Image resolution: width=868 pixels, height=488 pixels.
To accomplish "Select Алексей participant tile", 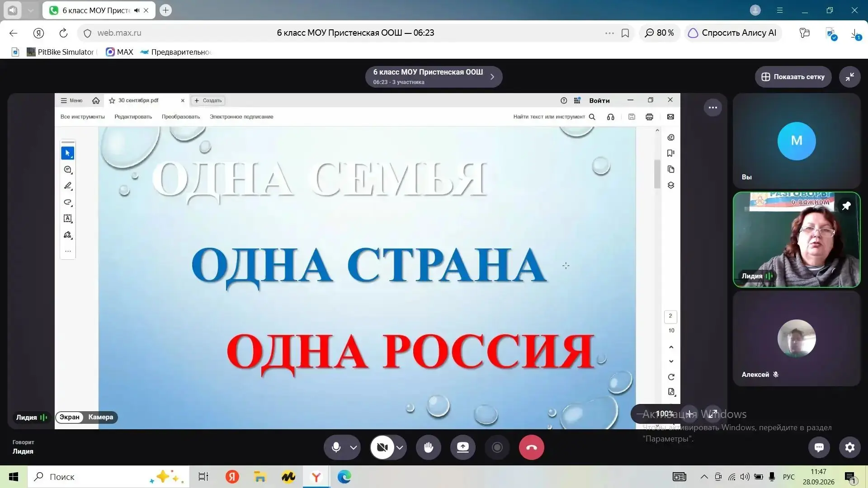I will pos(797,338).
